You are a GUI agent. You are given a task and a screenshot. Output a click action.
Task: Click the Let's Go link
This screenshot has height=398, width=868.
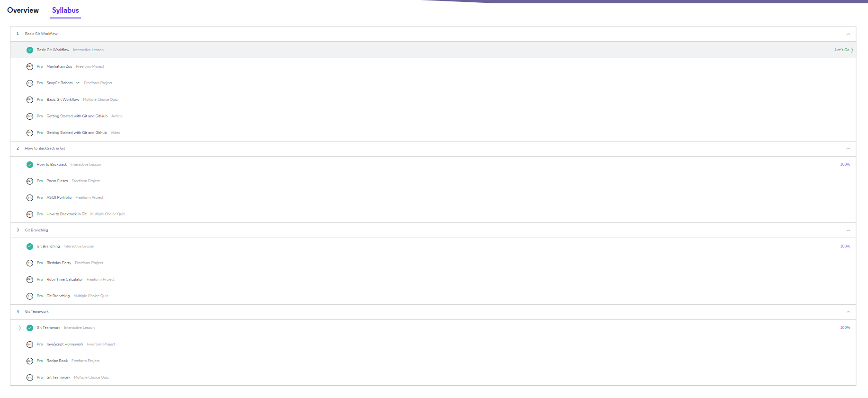point(843,50)
